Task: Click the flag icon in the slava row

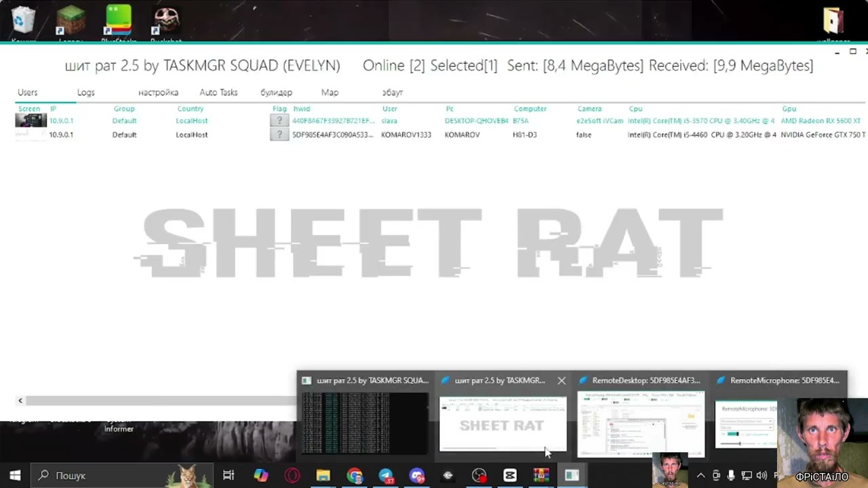Action: click(x=279, y=121)
